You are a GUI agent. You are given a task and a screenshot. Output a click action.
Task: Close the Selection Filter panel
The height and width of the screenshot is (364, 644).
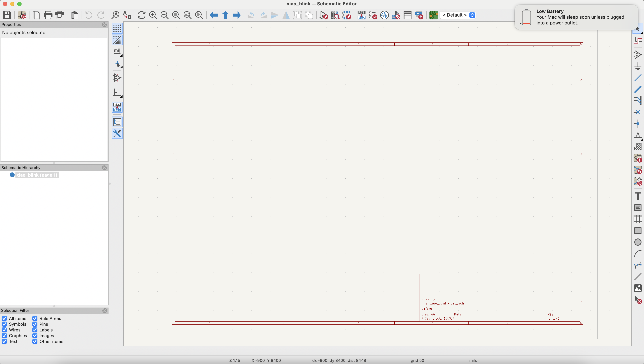[x=105, y=310]
